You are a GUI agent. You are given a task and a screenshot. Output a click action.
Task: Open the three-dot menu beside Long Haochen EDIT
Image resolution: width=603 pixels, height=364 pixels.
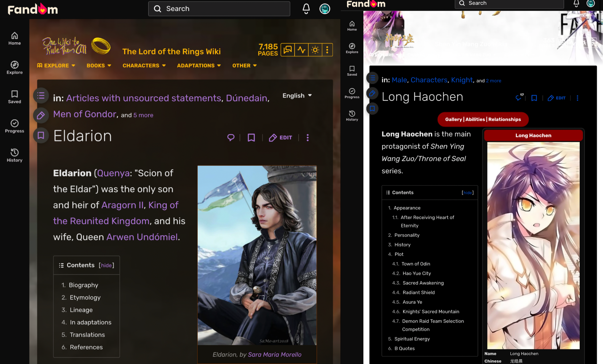coord(578,98)
